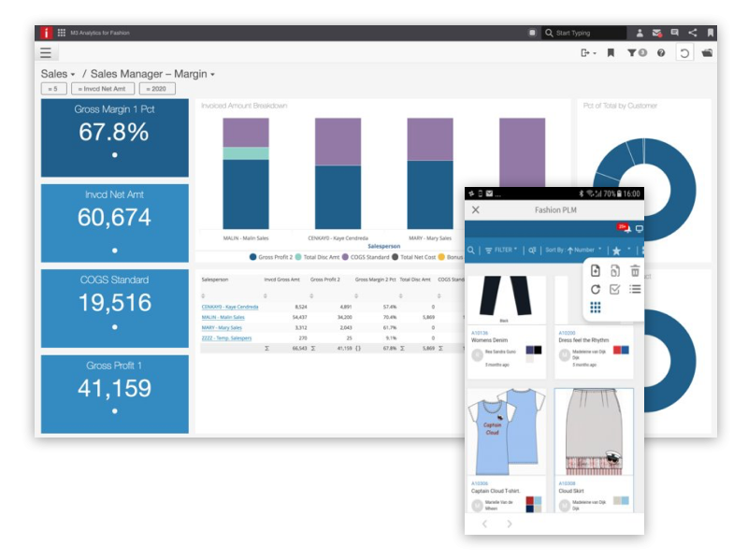The height and width of the screenshot is (560, 748).
Task: Open advanced search icon in Fashion PLM toolbar
Action: pyautogui.click(x=532, y=250)
